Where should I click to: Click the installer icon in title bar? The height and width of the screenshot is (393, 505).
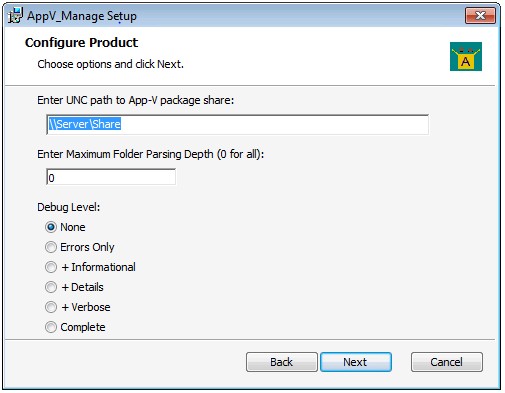(x=15, y=16)
